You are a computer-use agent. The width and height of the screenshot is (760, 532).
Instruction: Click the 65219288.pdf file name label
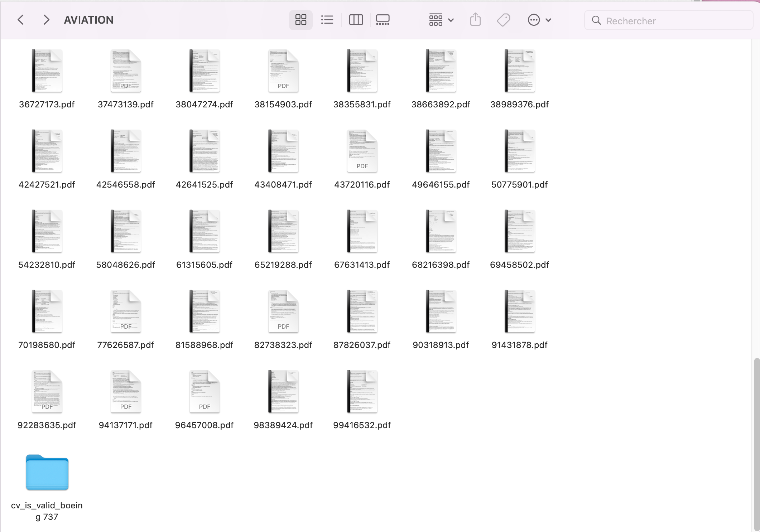(x=283, y=265)
